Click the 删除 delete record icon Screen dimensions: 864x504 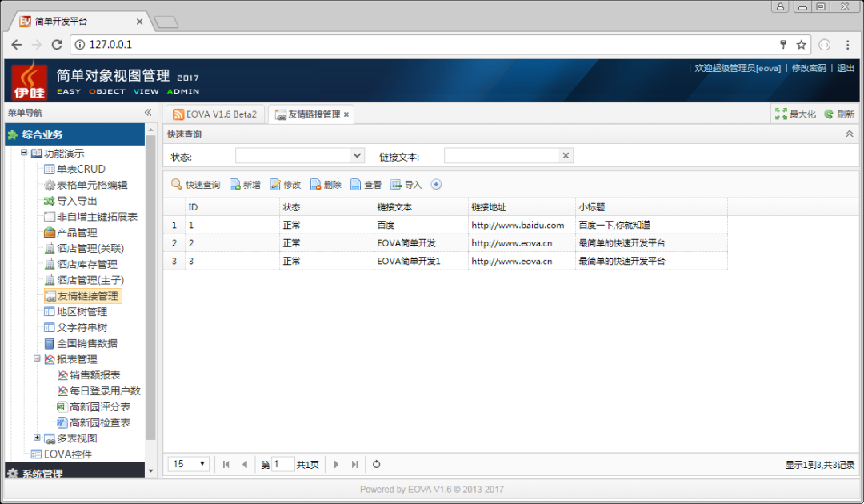[316, 185]
